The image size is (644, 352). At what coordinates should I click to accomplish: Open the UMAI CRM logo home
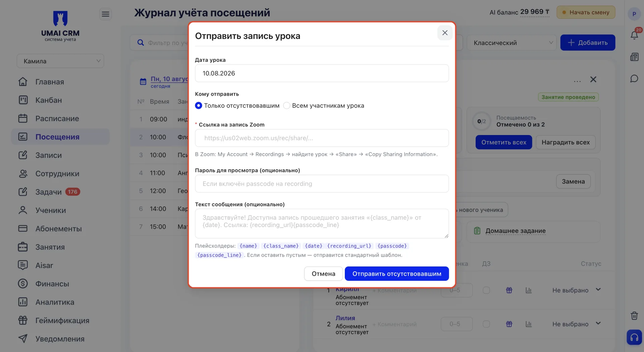60,26
